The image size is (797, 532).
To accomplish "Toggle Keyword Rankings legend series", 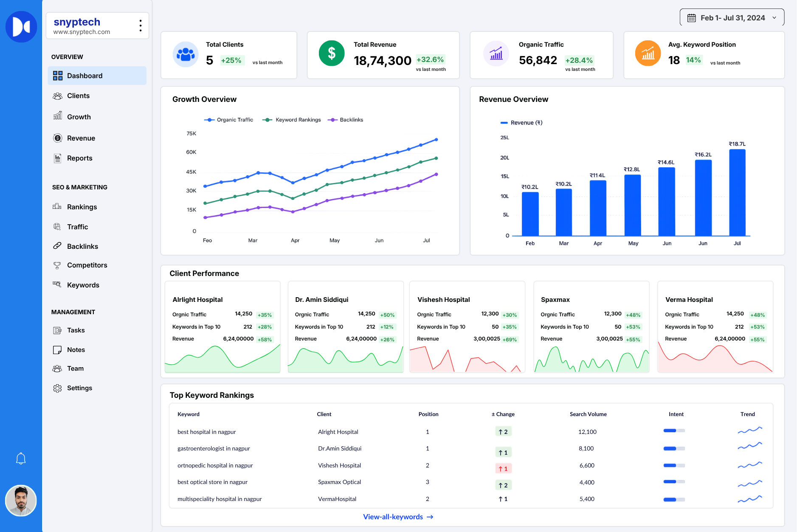I will pyautogui.click(x=292, y=120).
